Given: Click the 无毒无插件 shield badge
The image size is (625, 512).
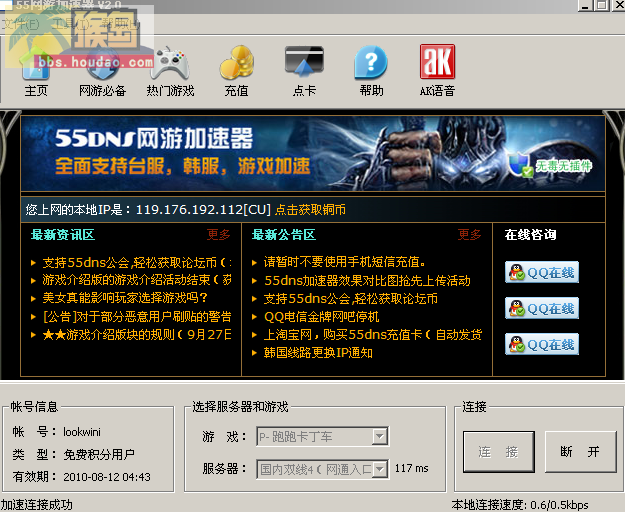Looking at the screenshot, I should point(550,165).
